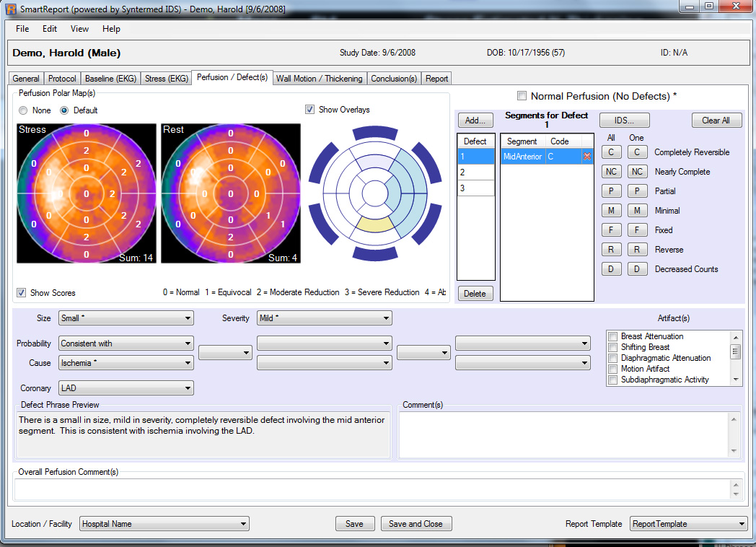Click yellow highlighted segment in overlay diagram
This screenshot has width=756, height=547.
(374, 224)
